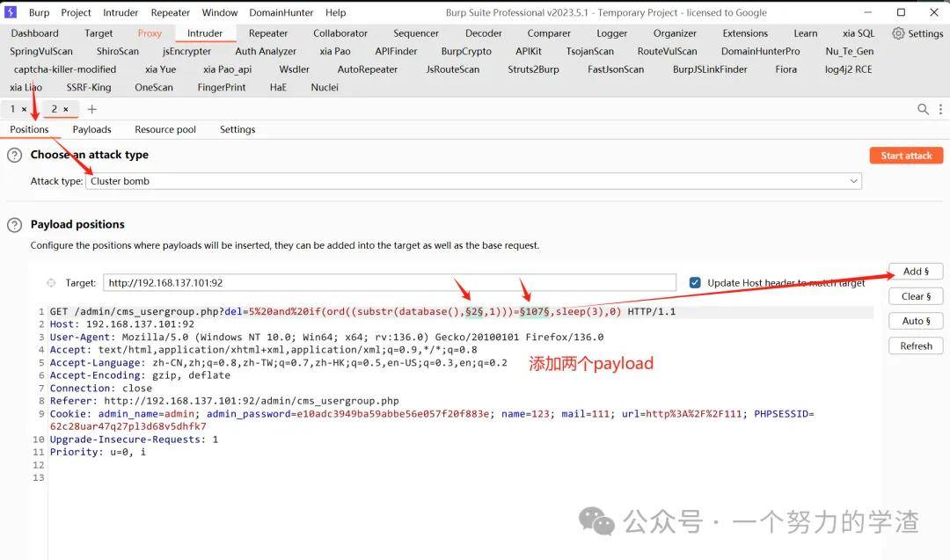Open the Auth Analyzer extension tab

(266, 52)
